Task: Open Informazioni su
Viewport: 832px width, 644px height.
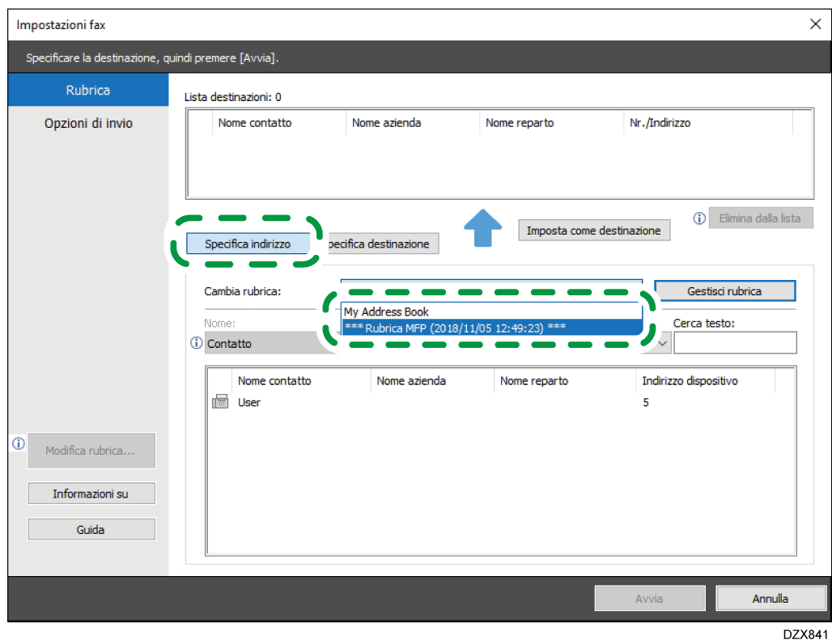Action: pyautogui.click(x=91, y=494)
